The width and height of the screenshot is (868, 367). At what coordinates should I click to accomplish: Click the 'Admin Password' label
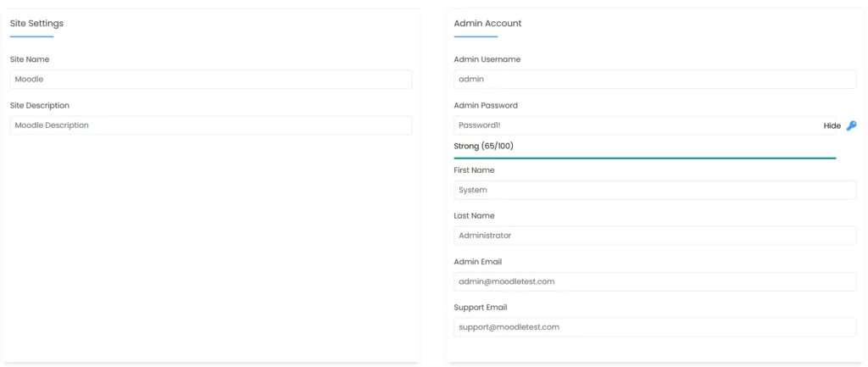click(486, 105)
